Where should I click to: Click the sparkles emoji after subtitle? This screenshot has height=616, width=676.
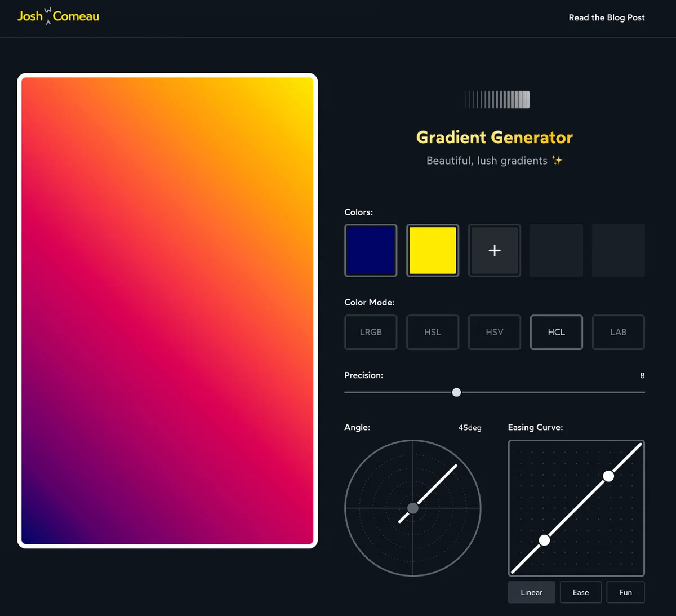(x=557, y=161)
